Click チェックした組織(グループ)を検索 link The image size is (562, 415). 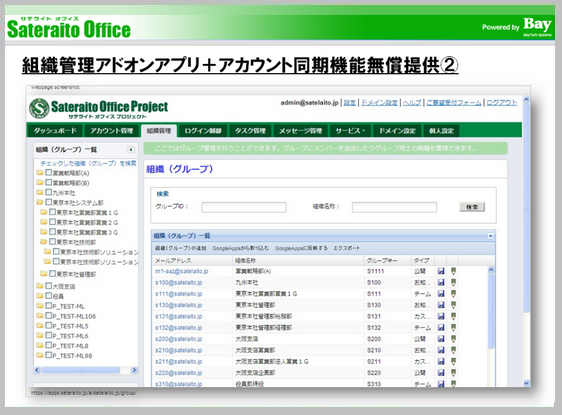88,163
